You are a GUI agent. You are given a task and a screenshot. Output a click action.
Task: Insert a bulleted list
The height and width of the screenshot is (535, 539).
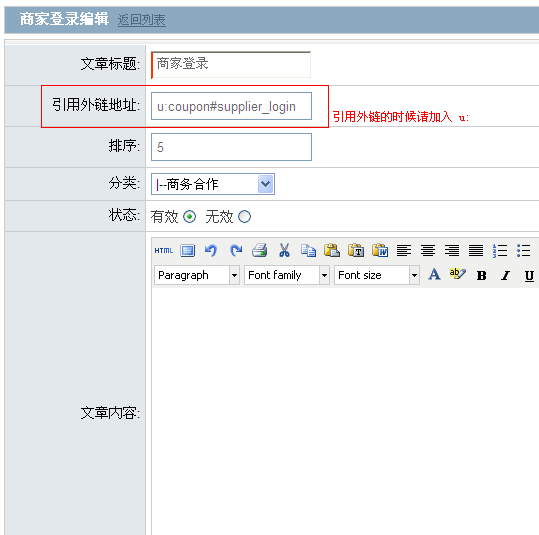pos(524,250)
